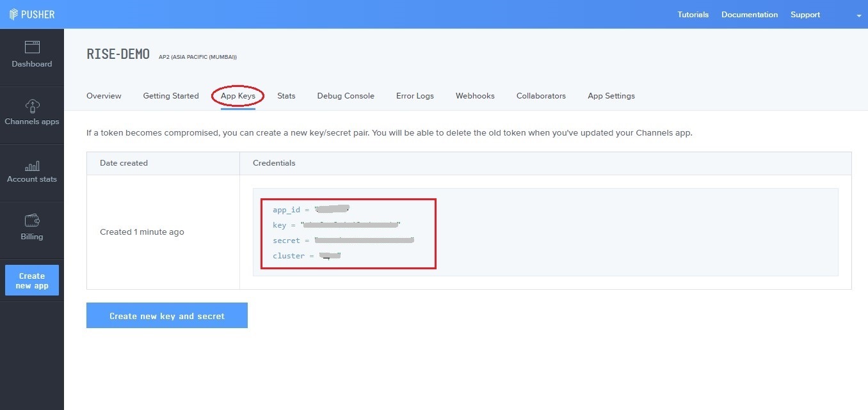Click the key credential line

(x=336, y=225)
